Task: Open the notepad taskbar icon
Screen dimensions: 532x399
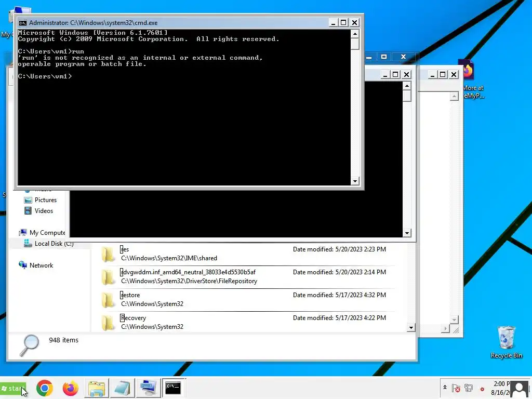Action: point(123,388)
